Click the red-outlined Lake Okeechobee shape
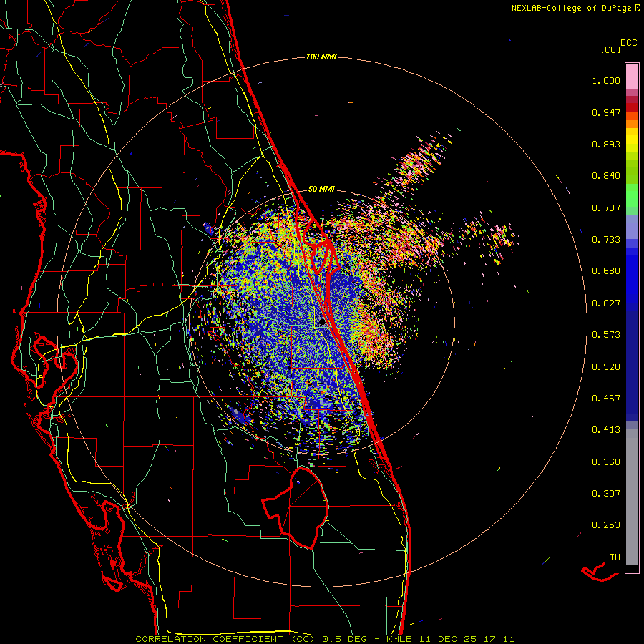644x644 pixels. tap(296, 509)
